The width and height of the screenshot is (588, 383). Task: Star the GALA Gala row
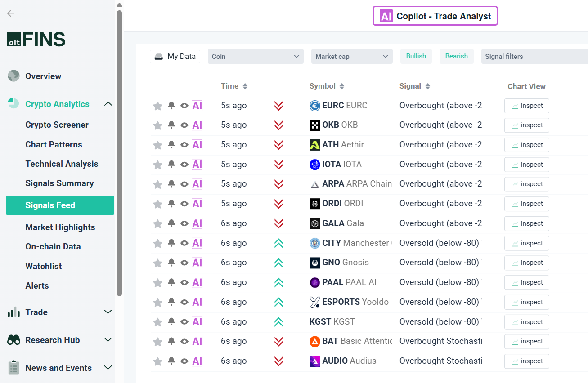point(157,223)
